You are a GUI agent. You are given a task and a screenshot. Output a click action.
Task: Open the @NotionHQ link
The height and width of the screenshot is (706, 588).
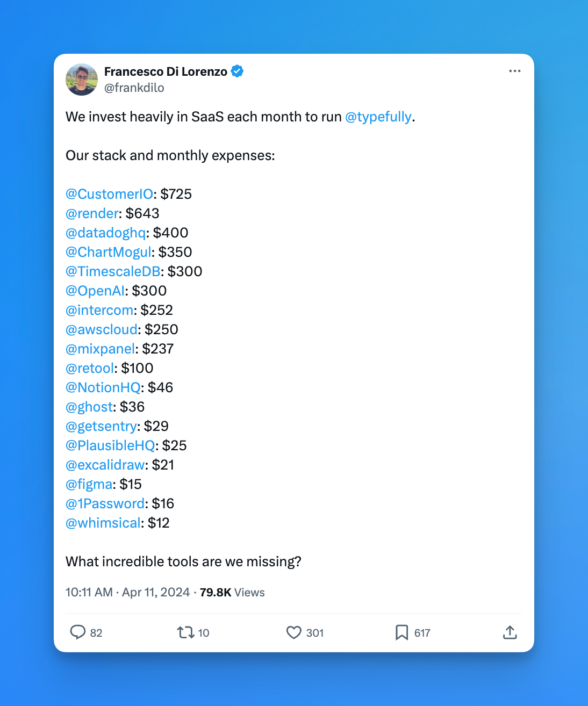pos(103,387)
